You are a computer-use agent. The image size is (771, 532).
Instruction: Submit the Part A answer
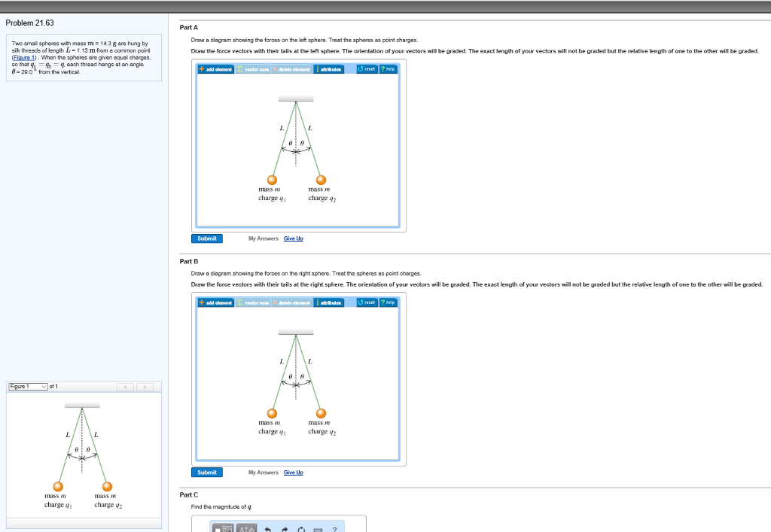[x=207, y=239]
